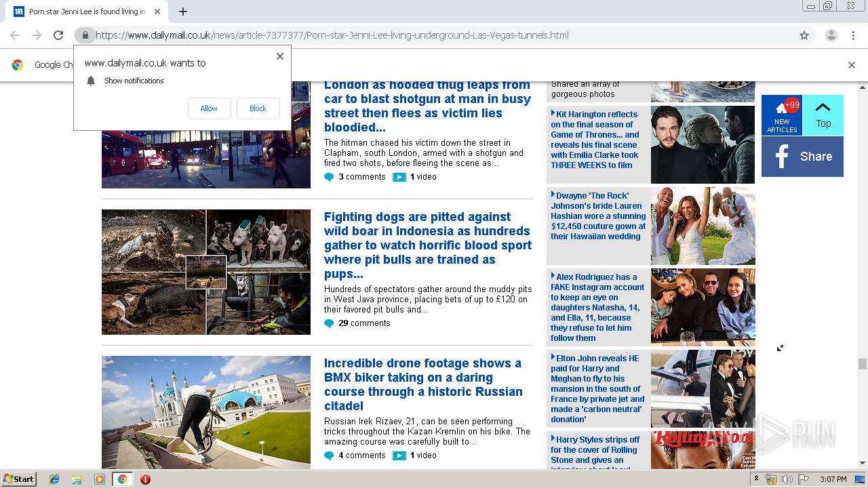Open file explorer folder in taskbar
This screenshot has height=488, width=868.
pyautogui.click(x=77, y=479)
